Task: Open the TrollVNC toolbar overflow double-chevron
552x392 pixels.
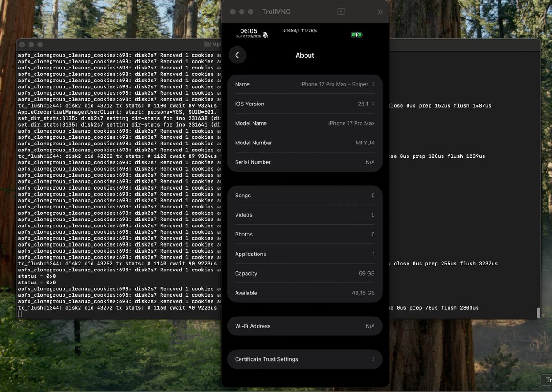Action: pos(380,12)
